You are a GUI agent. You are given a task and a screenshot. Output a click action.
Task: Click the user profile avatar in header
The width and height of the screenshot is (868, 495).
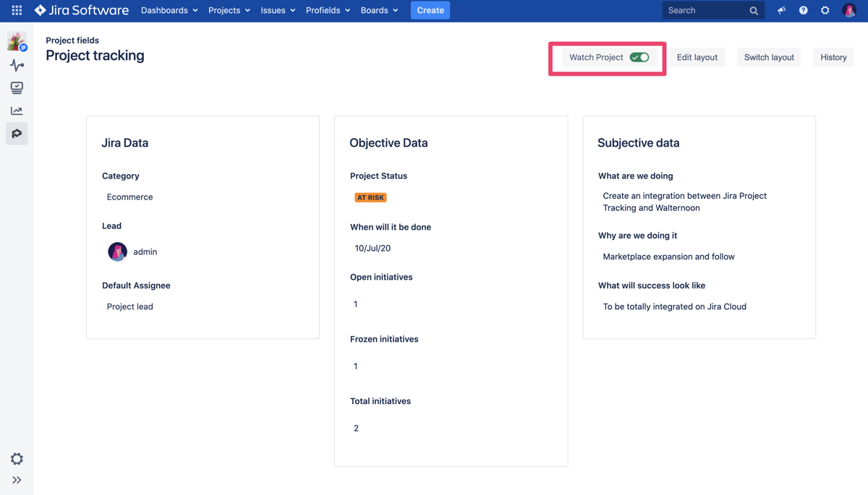click(x=848, y=10)
